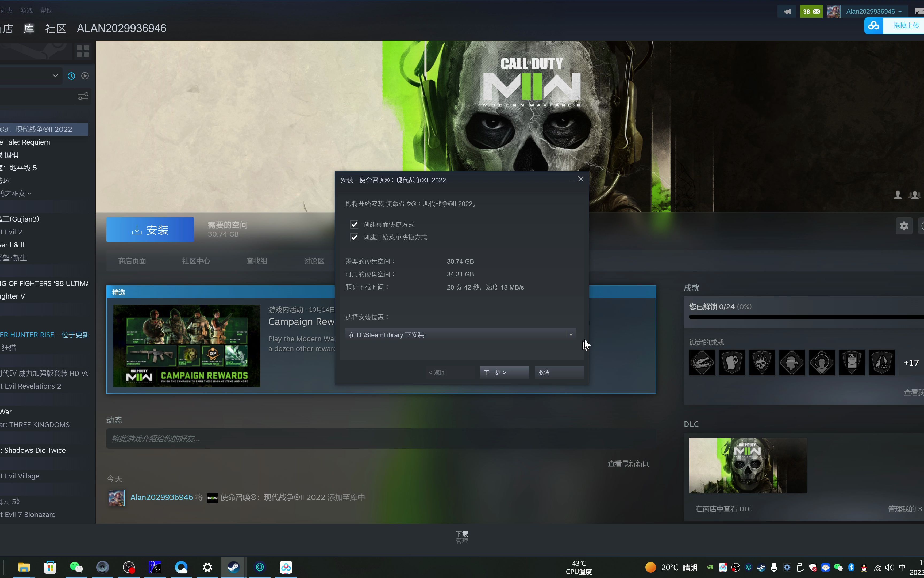Show the single friend who plays icon
The height and width of the screenshot is (578, 924).
click(x=898, y=195)
